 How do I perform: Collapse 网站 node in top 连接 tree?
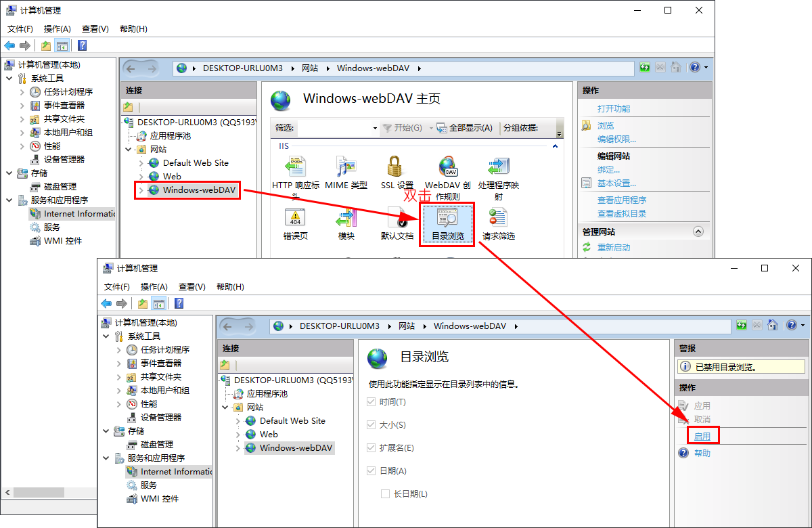[129, 149]
